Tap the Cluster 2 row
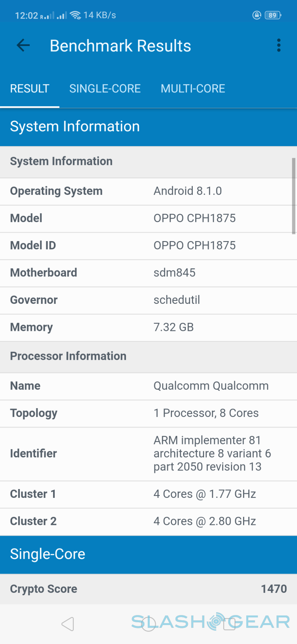The image size is (297, 644). tap(148, 521)
